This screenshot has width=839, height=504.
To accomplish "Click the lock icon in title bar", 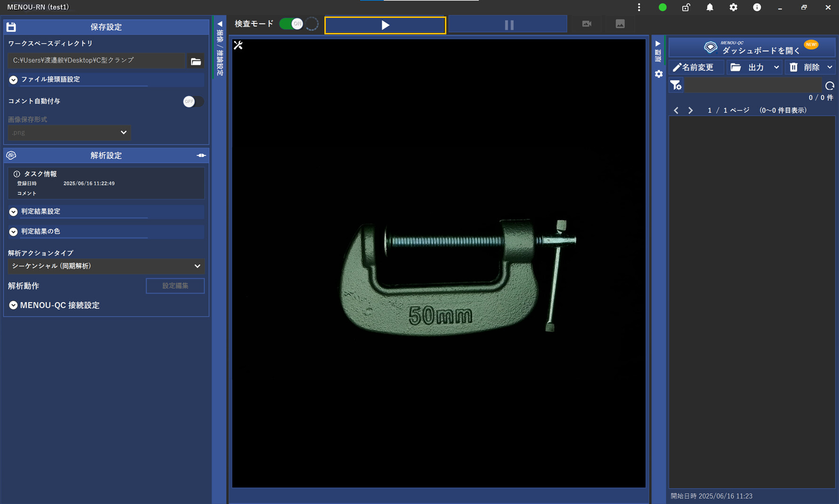I will [x=686, y=8].
